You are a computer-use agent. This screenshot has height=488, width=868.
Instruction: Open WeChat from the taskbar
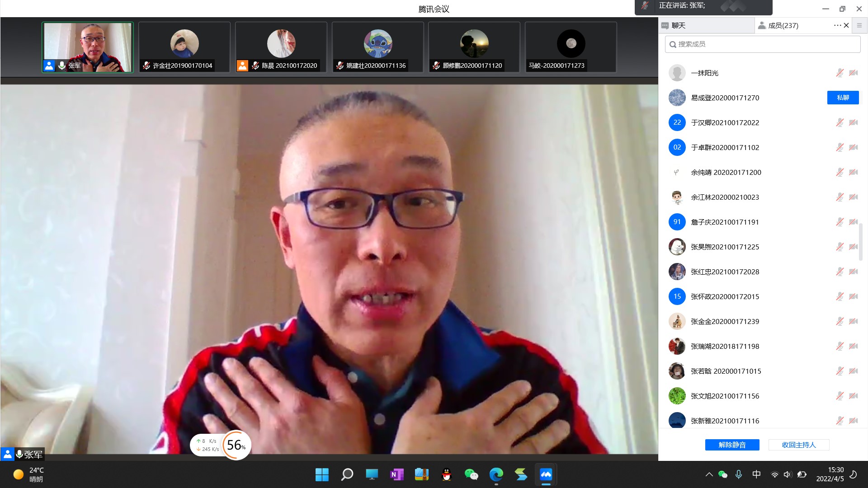[471, 474]
